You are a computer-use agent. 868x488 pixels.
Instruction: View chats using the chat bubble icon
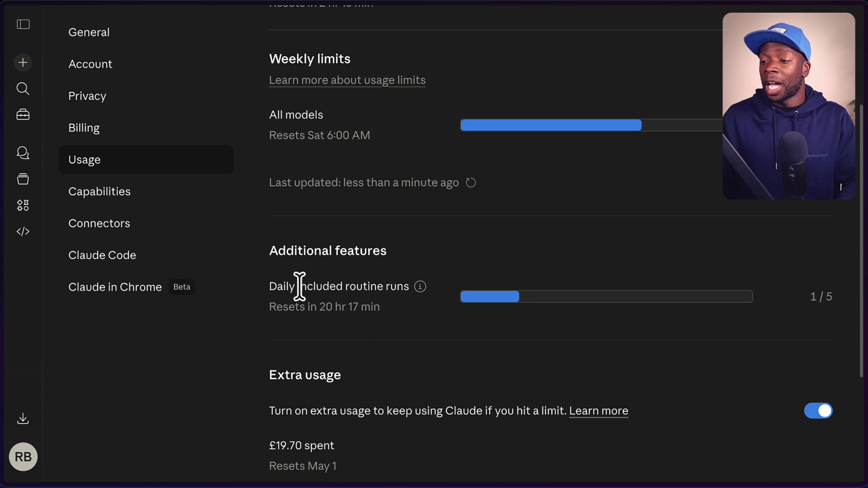(23, 153)
